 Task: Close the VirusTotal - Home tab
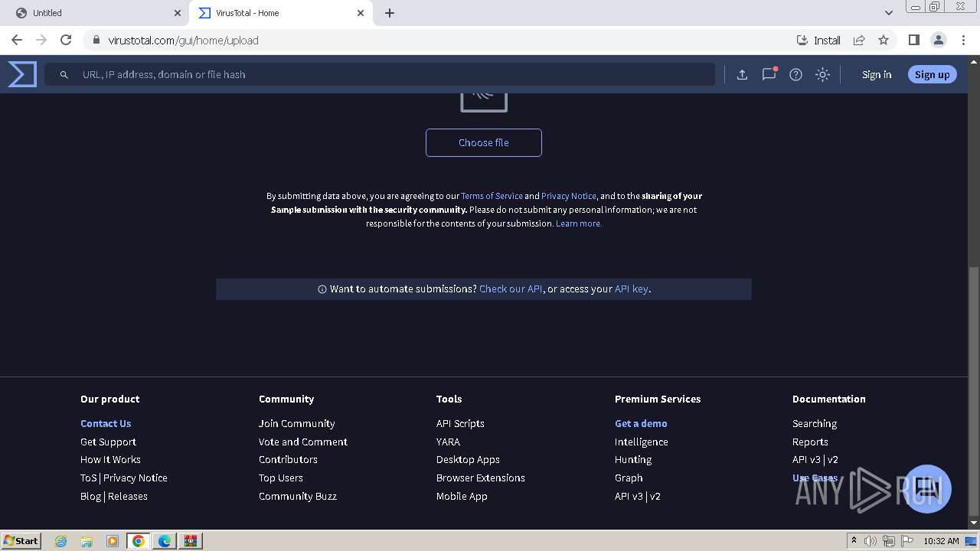point(361,13)
